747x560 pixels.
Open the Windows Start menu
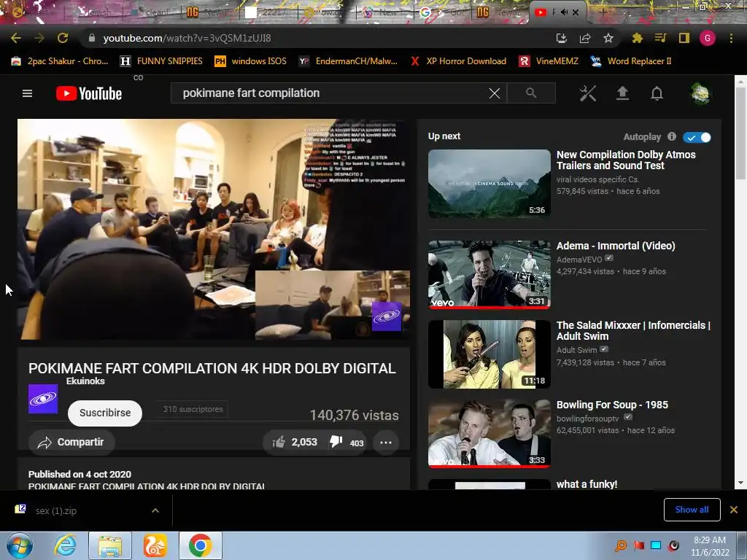[20, 545]
